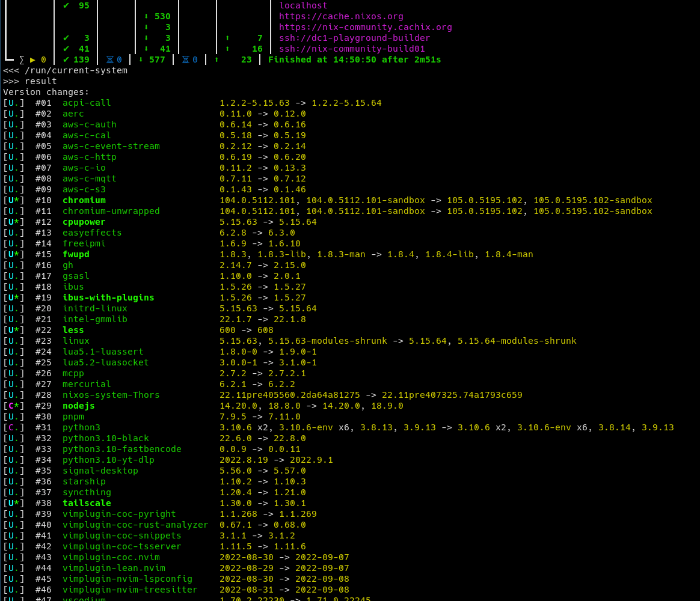Click the [U.] status icon beside aerc
The height and width of the screenshot is (601, 700).
click(x=13, y=114)
